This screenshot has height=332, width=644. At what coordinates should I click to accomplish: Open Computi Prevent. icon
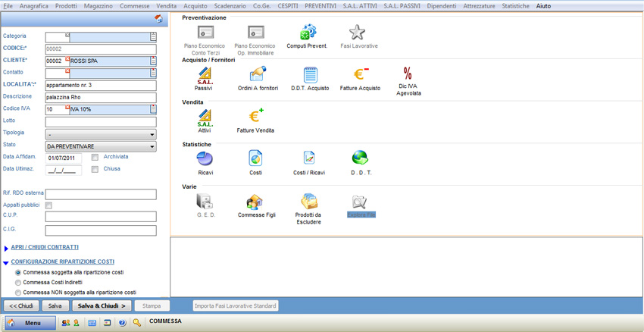(307, 33)
